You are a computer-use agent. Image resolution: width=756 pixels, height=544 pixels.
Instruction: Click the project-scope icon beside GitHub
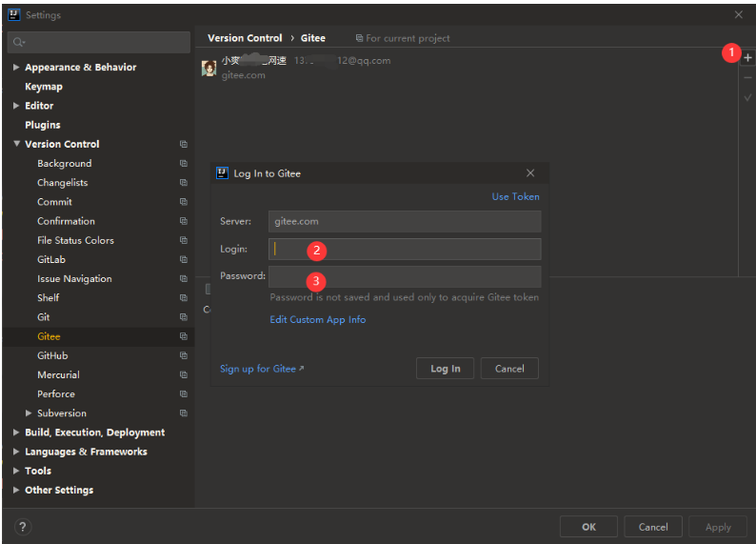click(183, 355)
